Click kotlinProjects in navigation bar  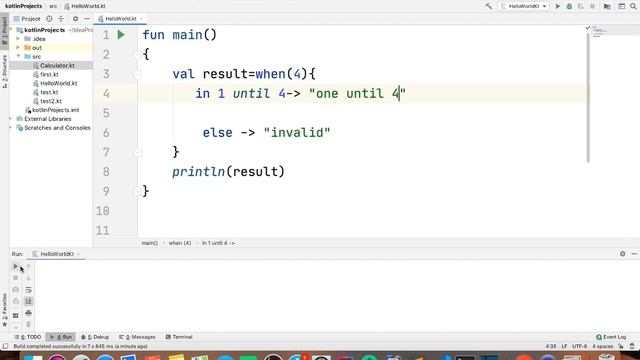[23, 6]
